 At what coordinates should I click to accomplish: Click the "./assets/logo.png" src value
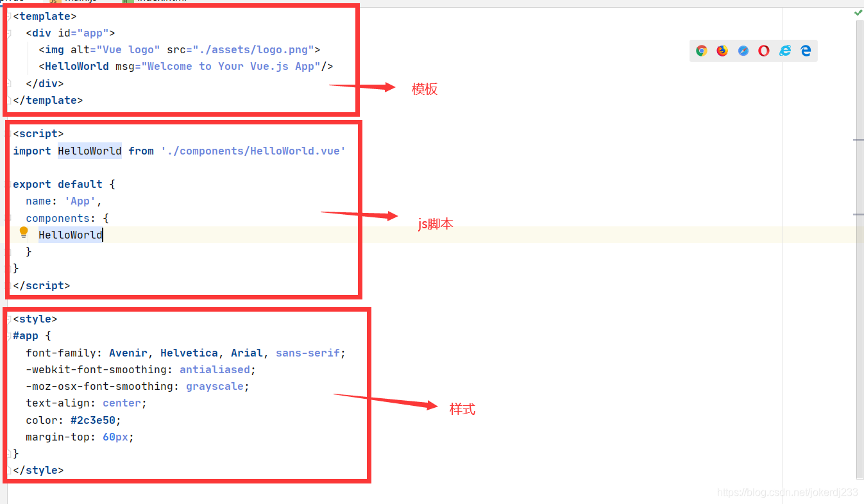pyautogui.click(x=253, y=49)
